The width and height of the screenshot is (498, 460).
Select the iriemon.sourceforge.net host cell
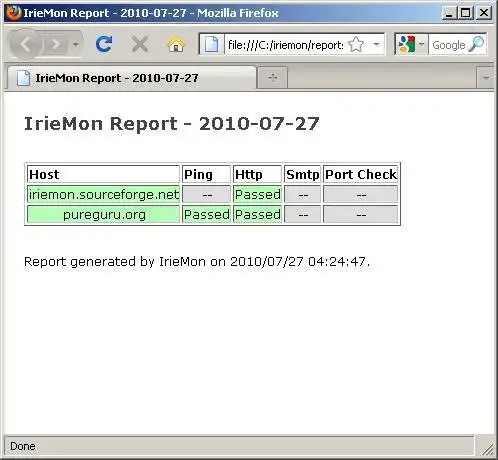click(103, 194)
